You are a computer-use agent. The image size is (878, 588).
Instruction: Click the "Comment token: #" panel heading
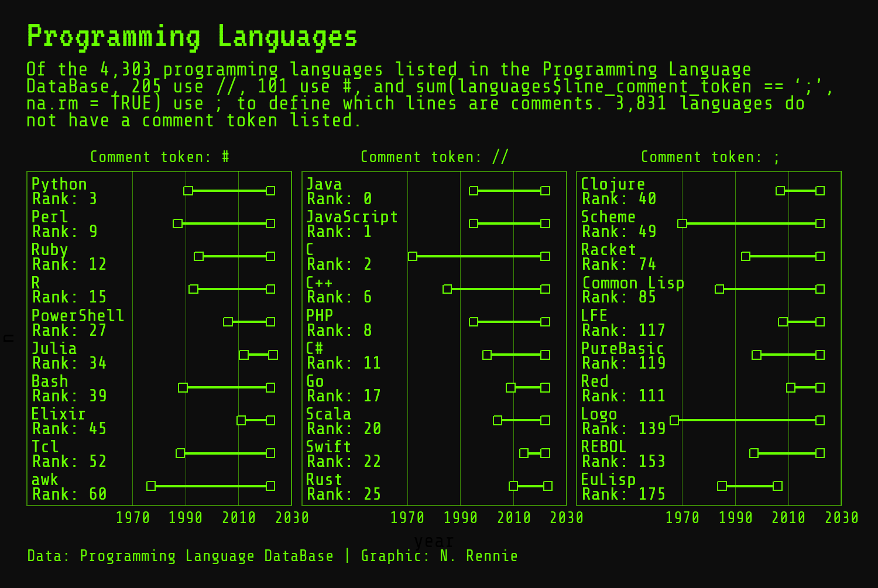tap(160, 157)
